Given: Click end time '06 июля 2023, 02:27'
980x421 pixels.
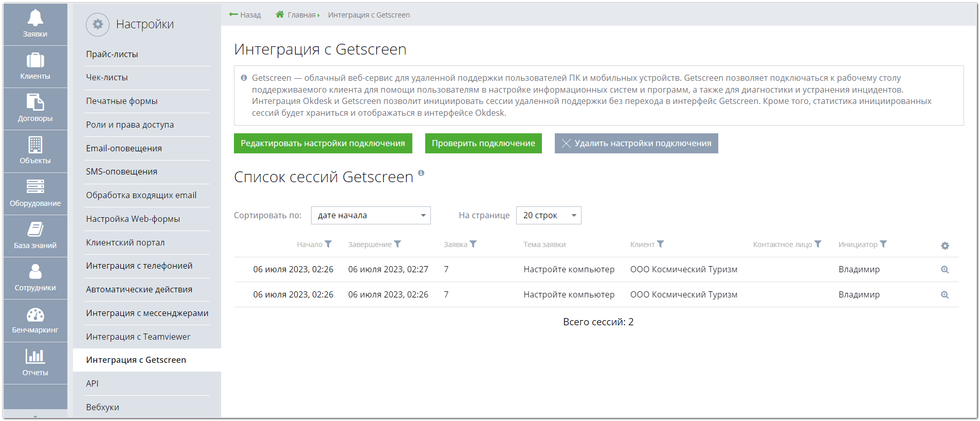Looking at the screenshot, I should [x=388, y=270].
